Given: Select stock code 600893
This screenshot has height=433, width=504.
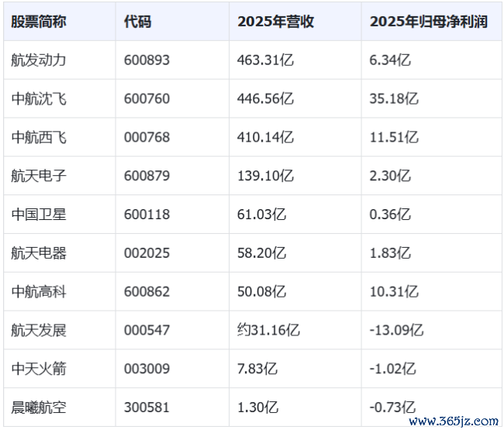Looking at the screenshot, I should click(147, 60).
